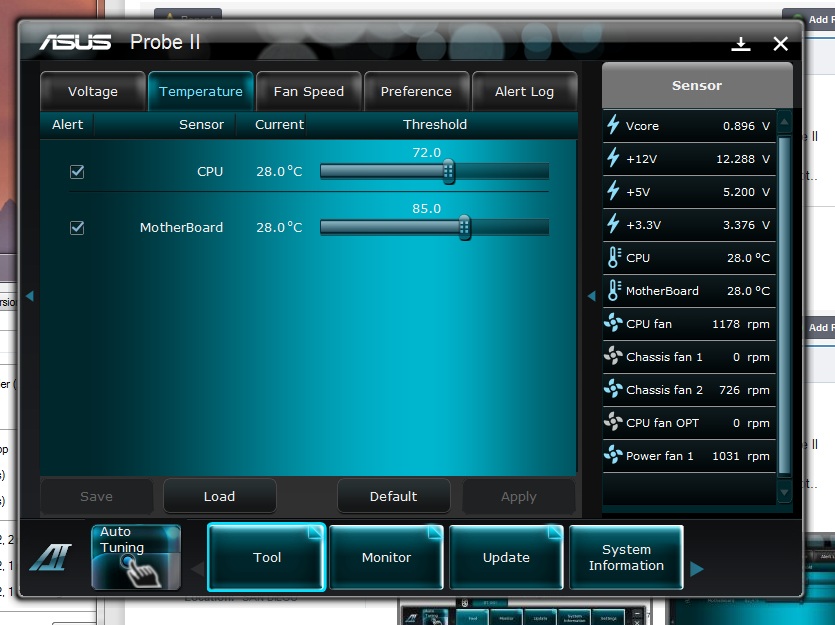Open the Monitor menu

386,557
